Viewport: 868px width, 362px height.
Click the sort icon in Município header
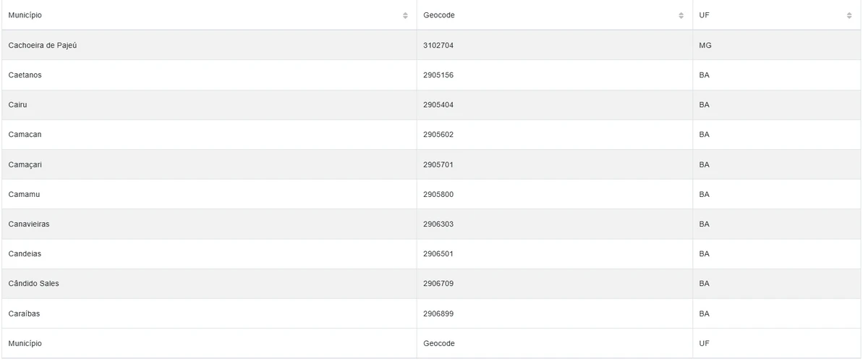click(405, 15)
